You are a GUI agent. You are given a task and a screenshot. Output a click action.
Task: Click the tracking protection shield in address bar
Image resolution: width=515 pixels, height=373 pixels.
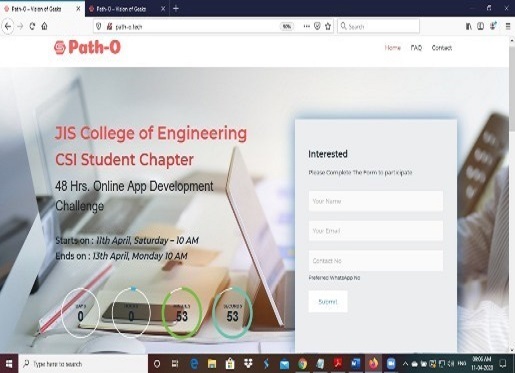point(99,26)
